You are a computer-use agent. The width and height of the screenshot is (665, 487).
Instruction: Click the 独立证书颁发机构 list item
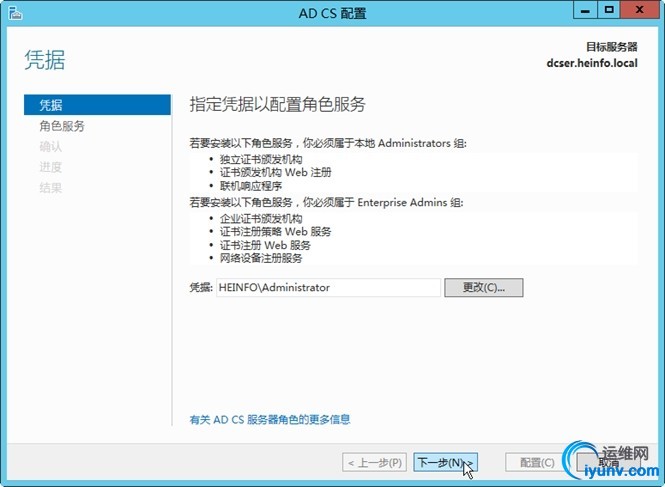pos(261,160)
